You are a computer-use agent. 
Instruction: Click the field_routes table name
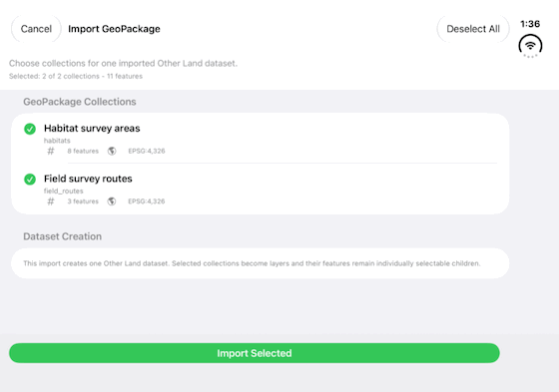[x=64, y=191]
